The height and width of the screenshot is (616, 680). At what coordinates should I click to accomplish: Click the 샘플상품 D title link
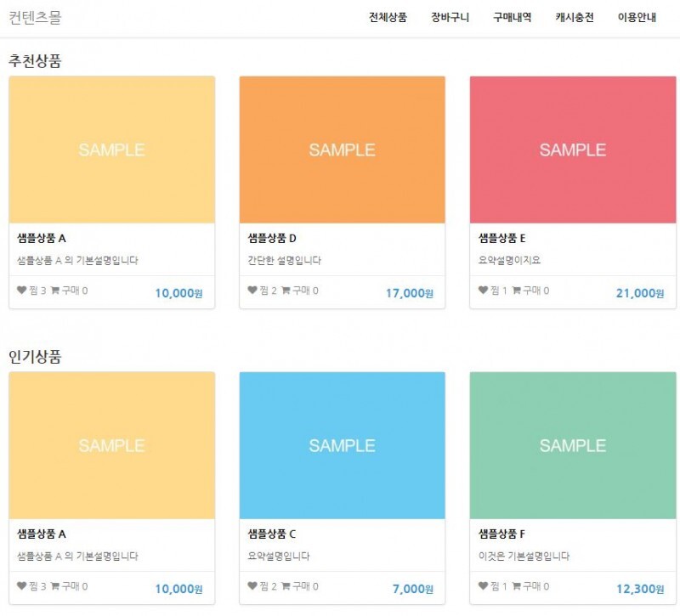tap(272, 238)
